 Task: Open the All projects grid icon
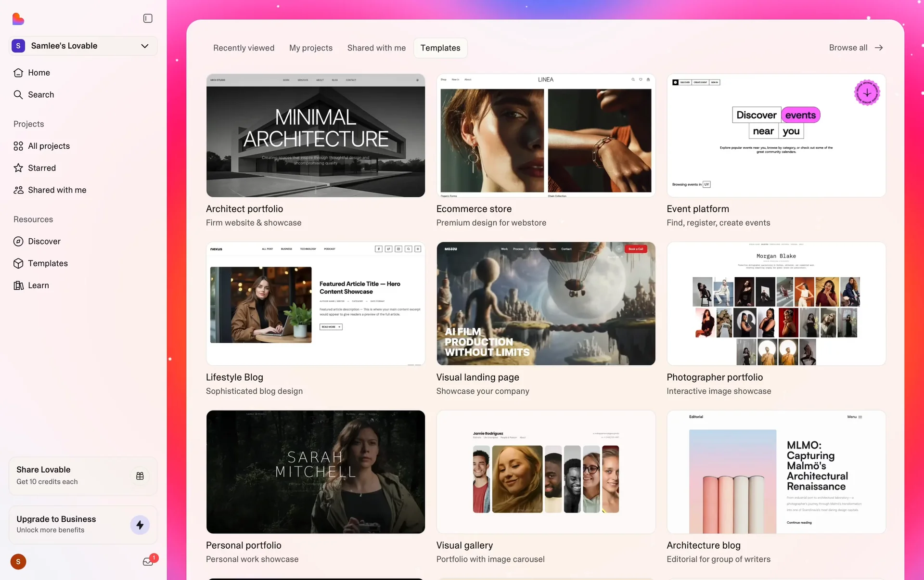point(18,146)
